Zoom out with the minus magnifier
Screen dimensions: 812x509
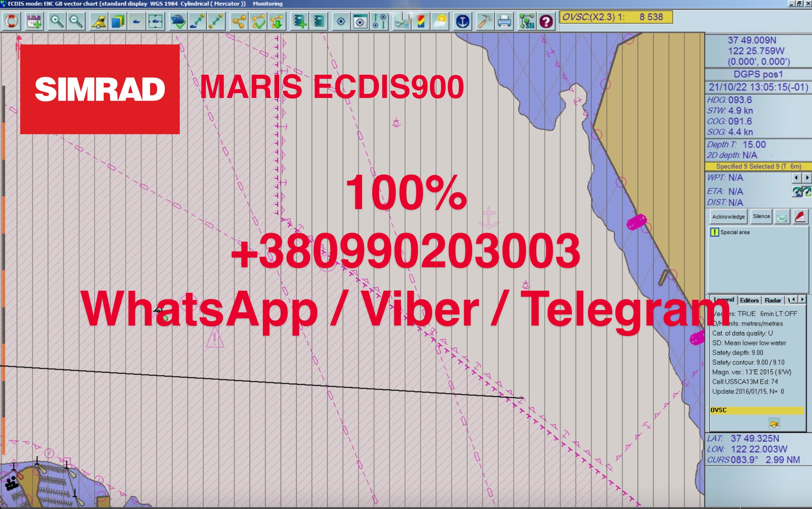pos(76,22)
